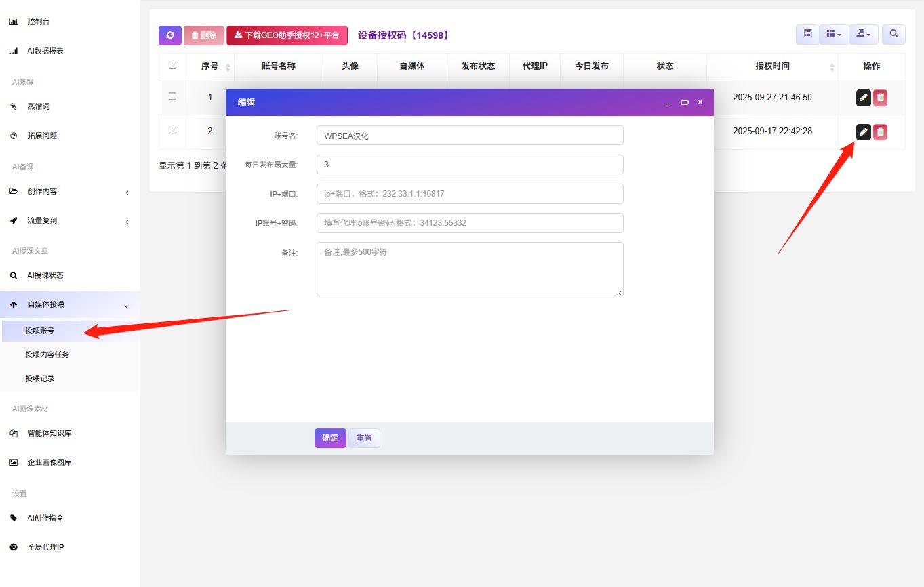This screenshot has width=924, height=587.
Task: Delete row 1 using red trash icon
Action: (x=880, y=98)
